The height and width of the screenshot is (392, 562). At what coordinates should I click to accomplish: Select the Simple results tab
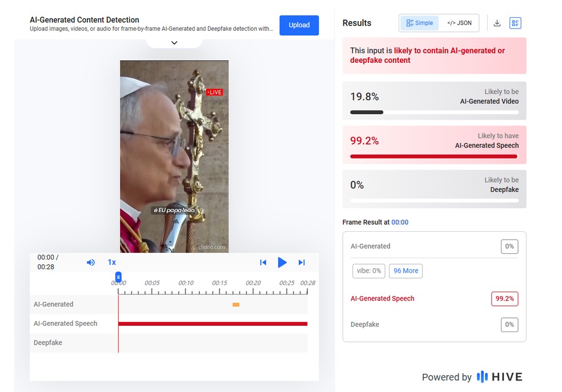419,23
